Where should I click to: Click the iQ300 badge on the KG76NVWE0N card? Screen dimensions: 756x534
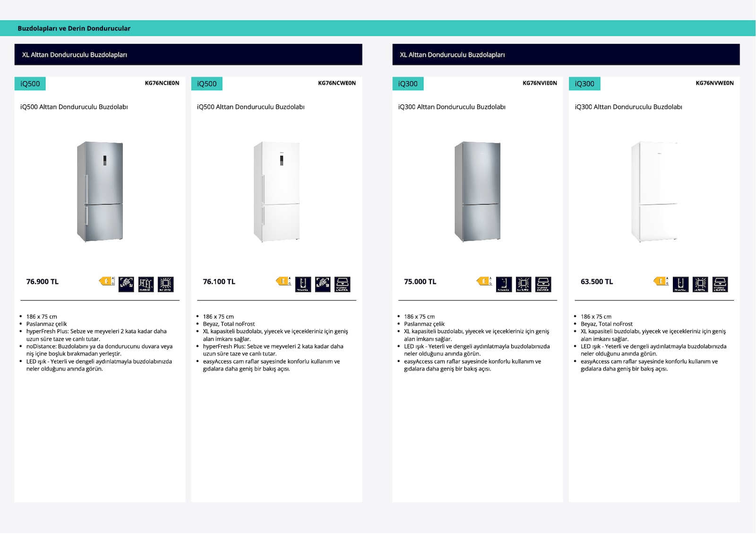[x=585, y=84]
